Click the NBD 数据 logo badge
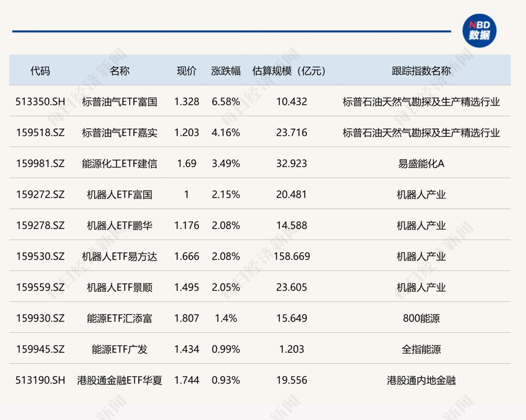Screen dimensions: 526x420 point(479,30)
